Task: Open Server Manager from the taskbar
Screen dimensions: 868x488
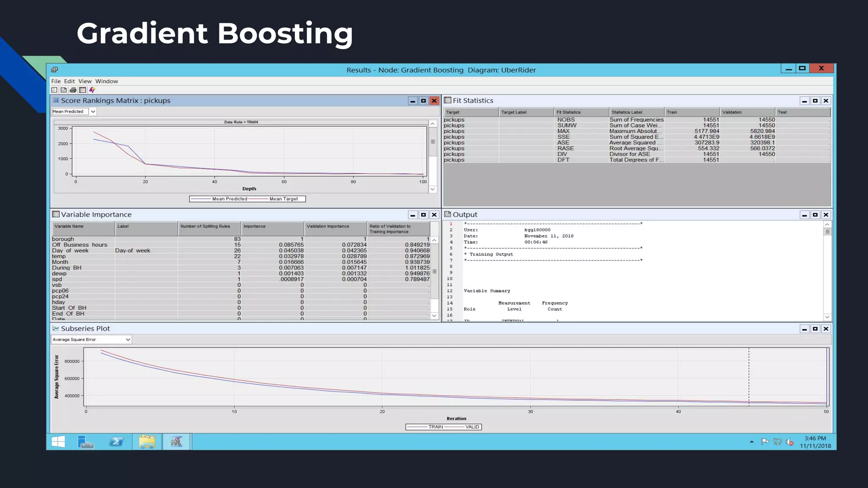Action: 86,442
